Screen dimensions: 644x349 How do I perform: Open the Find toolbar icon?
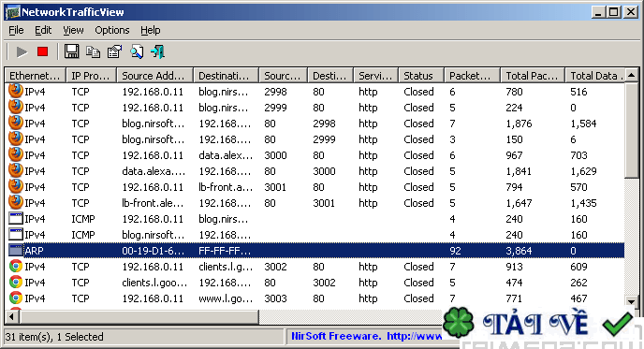[x=137, y=51]
